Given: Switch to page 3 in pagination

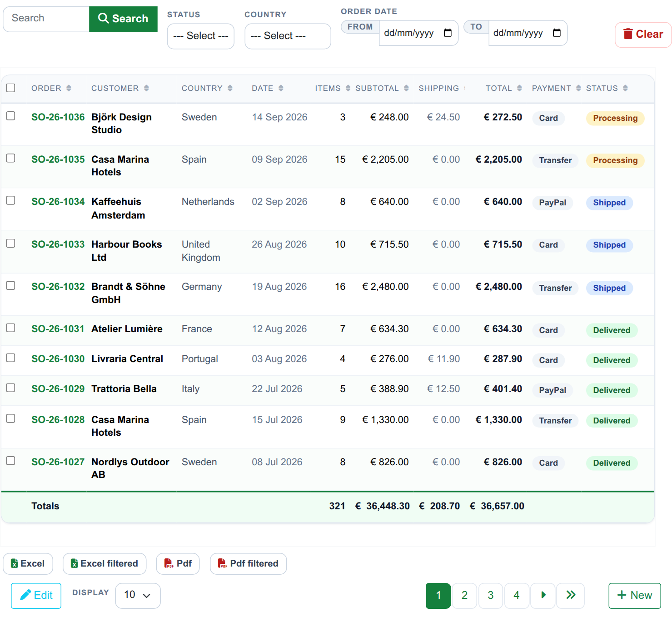Looking at the screenshot, I should (x=491, y=595).
